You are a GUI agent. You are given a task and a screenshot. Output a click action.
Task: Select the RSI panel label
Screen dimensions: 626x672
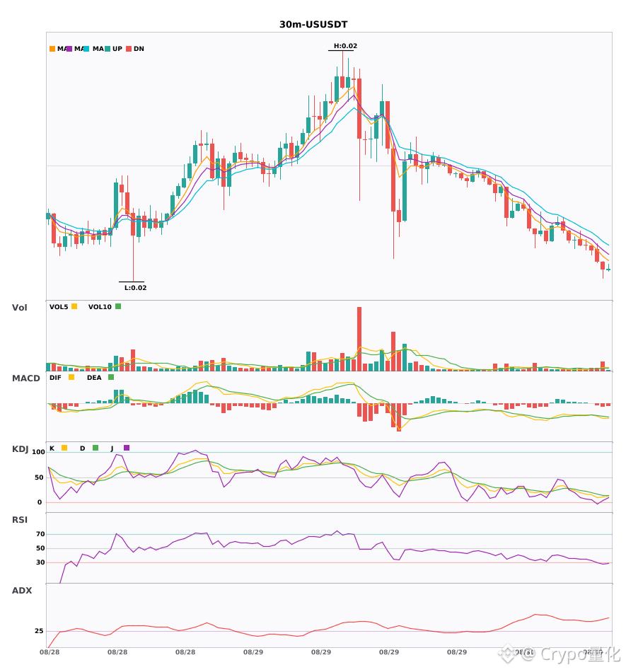tap(20, 520)
